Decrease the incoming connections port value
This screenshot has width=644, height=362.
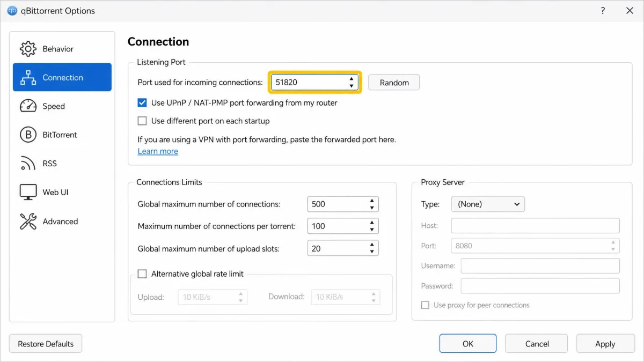[x=351, y=86]
